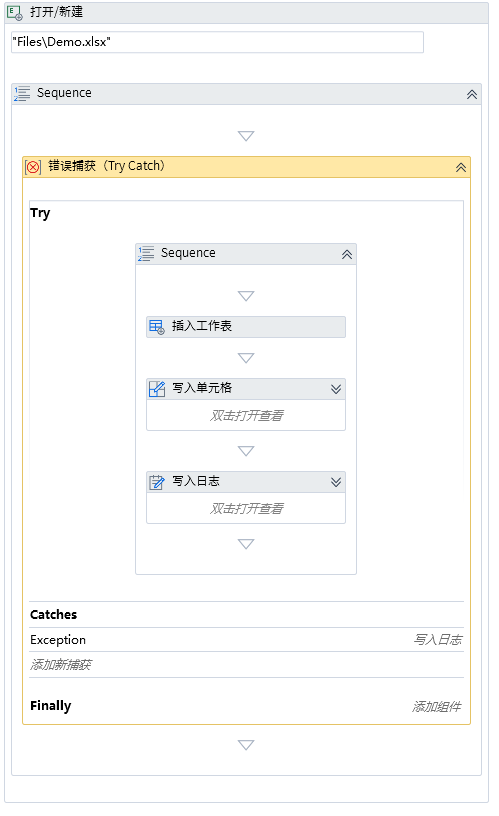Click the 写入日志 label in Exception row

(438, 640)
